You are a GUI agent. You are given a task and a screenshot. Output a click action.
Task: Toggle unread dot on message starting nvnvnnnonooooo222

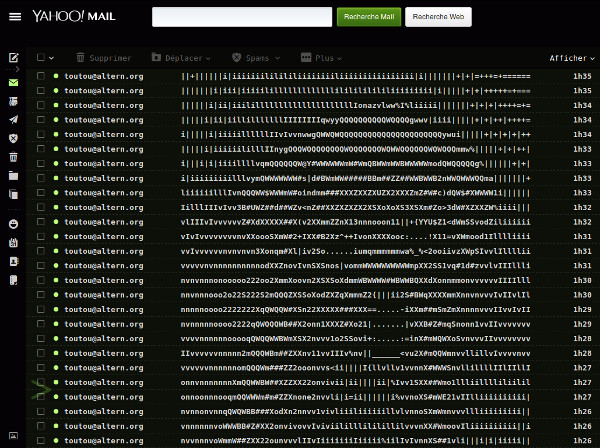pos(56,280)
